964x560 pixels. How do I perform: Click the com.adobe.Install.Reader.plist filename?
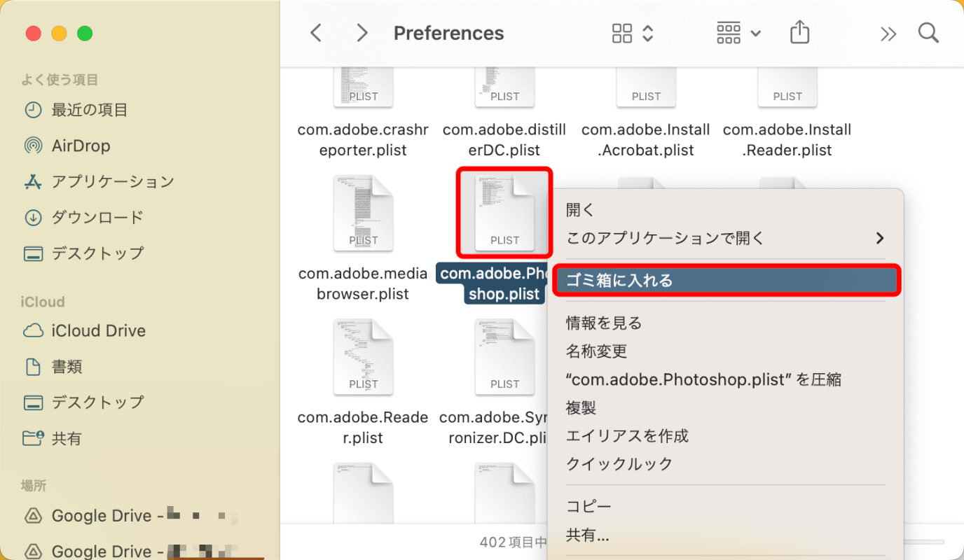(787, 140)
